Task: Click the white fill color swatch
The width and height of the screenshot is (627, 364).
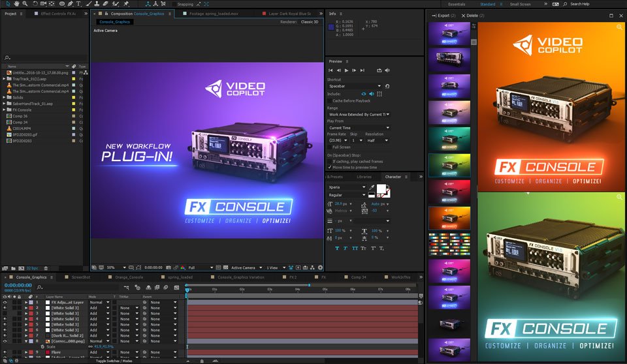Action: 381,188
